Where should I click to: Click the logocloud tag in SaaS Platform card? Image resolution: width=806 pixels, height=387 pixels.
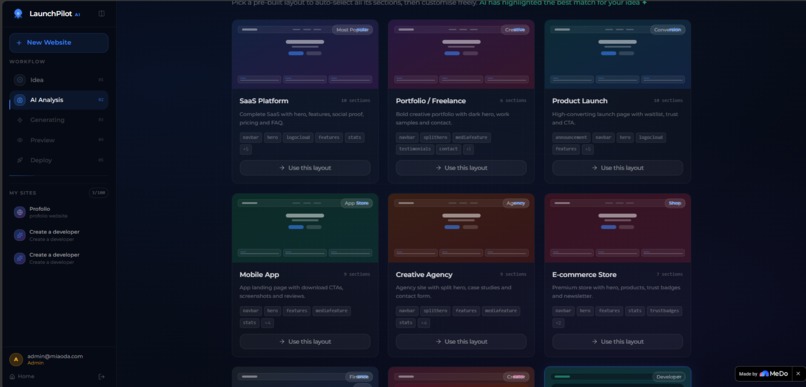coord(298,137)
